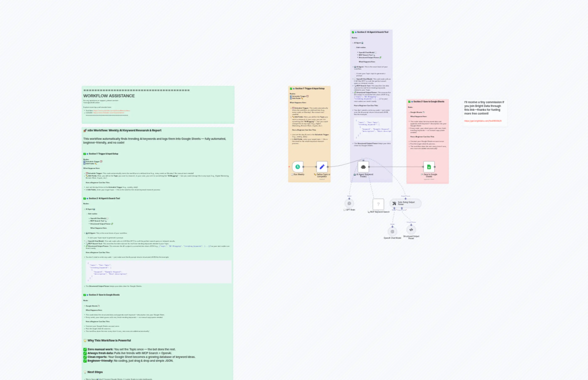The width and height of the screenshot is (588, 380).
Task: Open the LinkedIn link in Workflow Assistance note
Action: point(109,113)
